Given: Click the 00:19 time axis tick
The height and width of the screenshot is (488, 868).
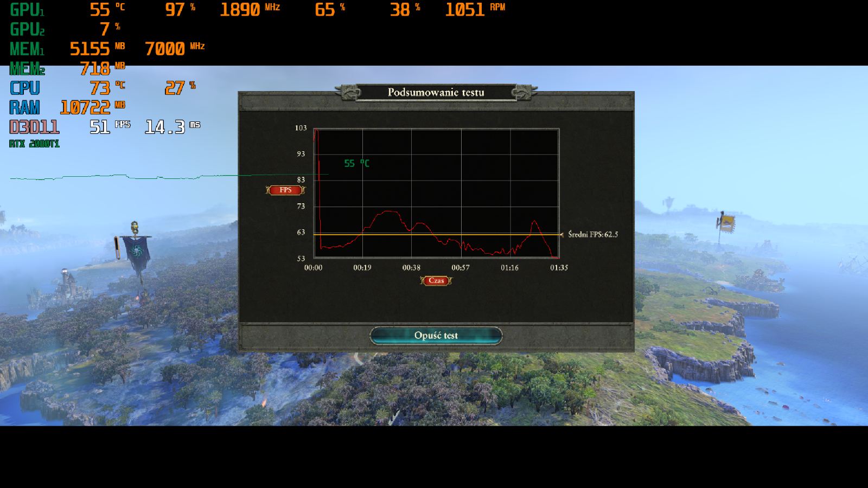Looking at the screenshot, I should coord(362,267).
